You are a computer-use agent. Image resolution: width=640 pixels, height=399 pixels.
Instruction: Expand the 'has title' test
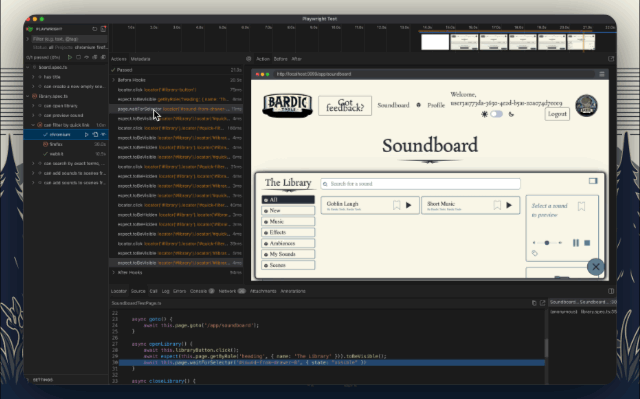33,77
